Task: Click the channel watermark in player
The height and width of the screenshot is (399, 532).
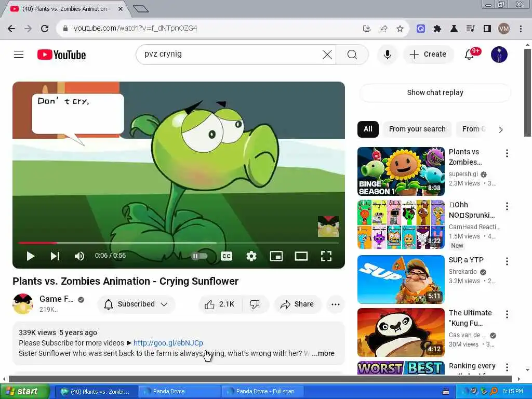Action: (328, 227)
